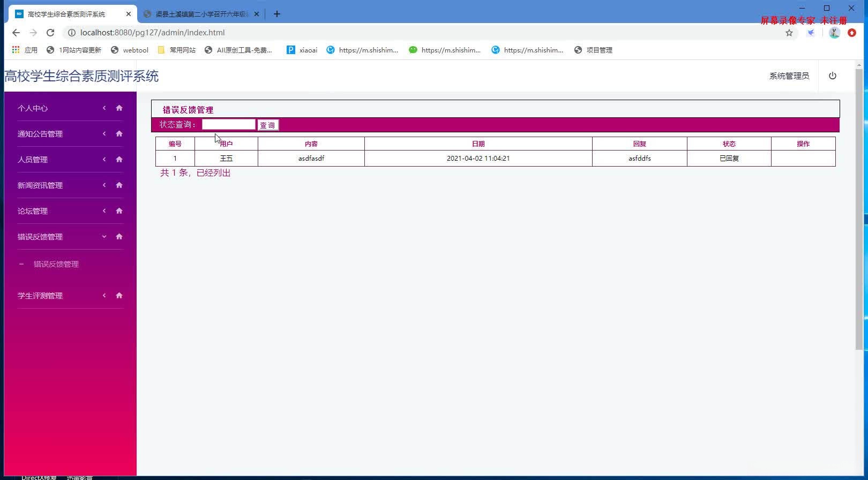The image size is (868, 480).
Task: Select the 错误反馈管理 submenu item
Action: click(x=56, y=264)
